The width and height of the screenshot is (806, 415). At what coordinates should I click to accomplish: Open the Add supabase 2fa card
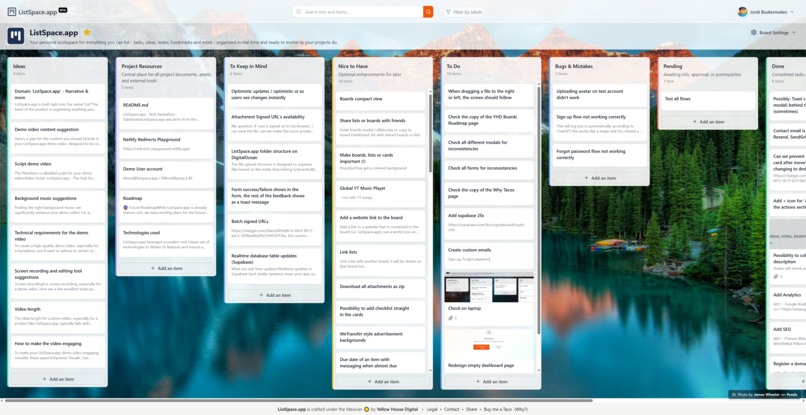point(489,223)
